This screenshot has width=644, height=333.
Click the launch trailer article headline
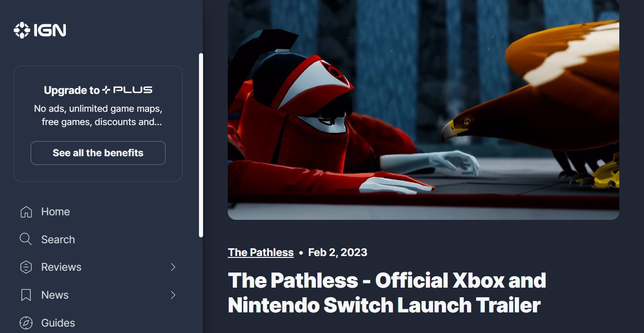tap(387, 293)
